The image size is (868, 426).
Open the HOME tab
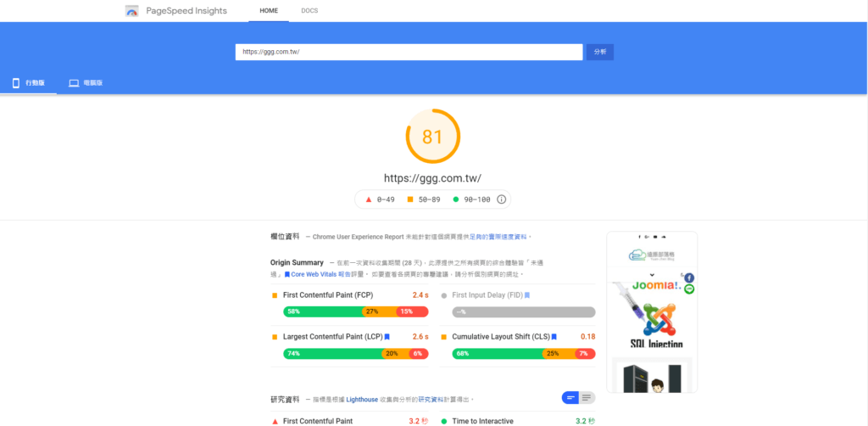tap(269, 10)
